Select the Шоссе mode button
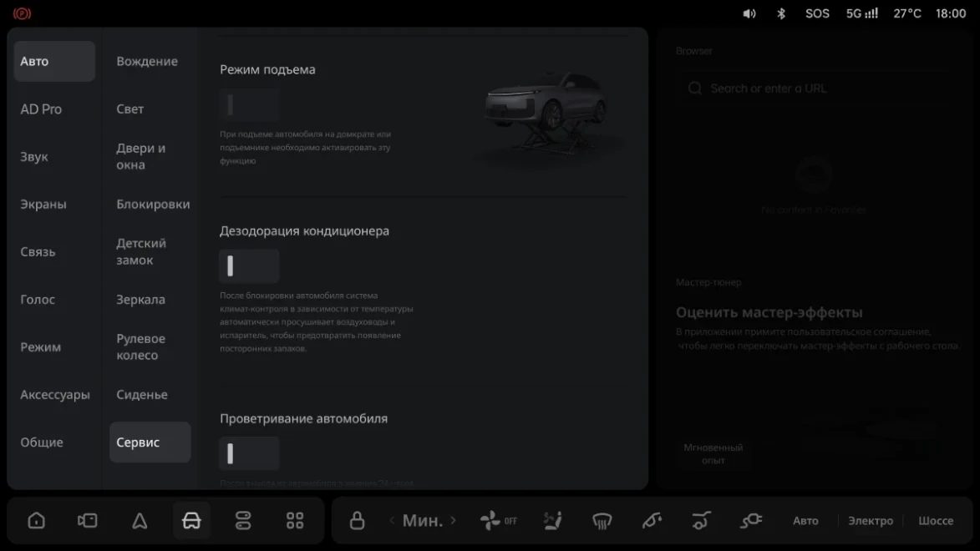Viewport: 980px width, 551px height. (x=936, y=520)
